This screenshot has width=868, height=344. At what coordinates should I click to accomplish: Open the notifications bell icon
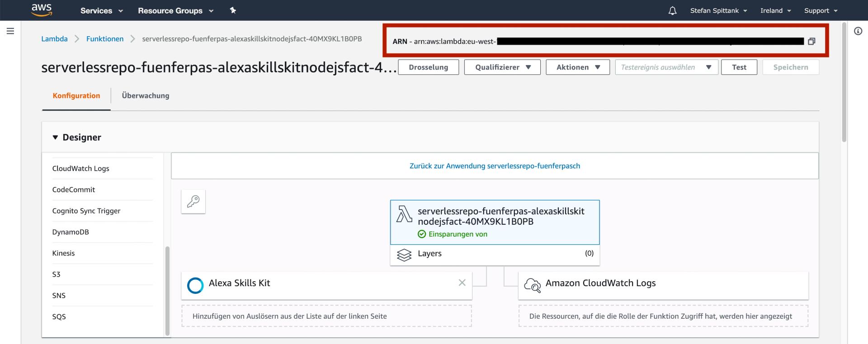pos(672,10)
